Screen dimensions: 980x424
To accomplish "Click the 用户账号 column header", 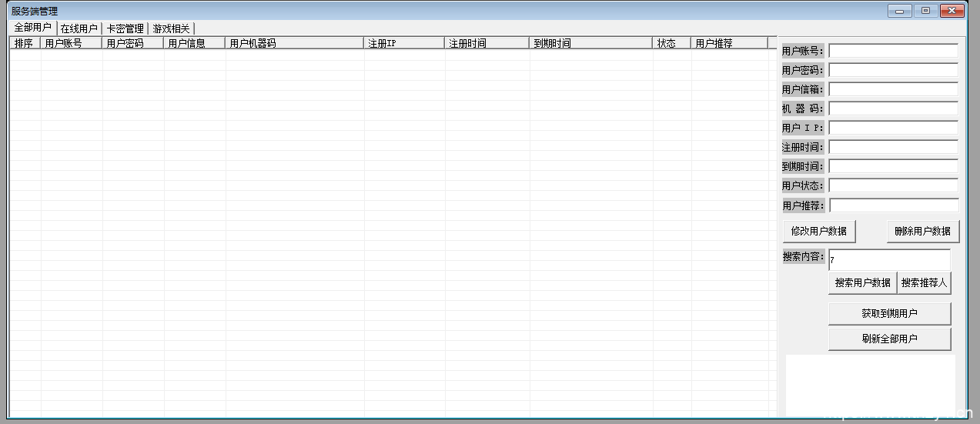I will pyautogui.click(x=72, y=43).
